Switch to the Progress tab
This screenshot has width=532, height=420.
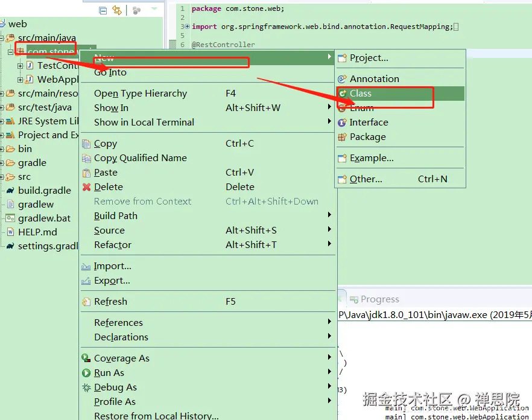[x=375, y=299]
